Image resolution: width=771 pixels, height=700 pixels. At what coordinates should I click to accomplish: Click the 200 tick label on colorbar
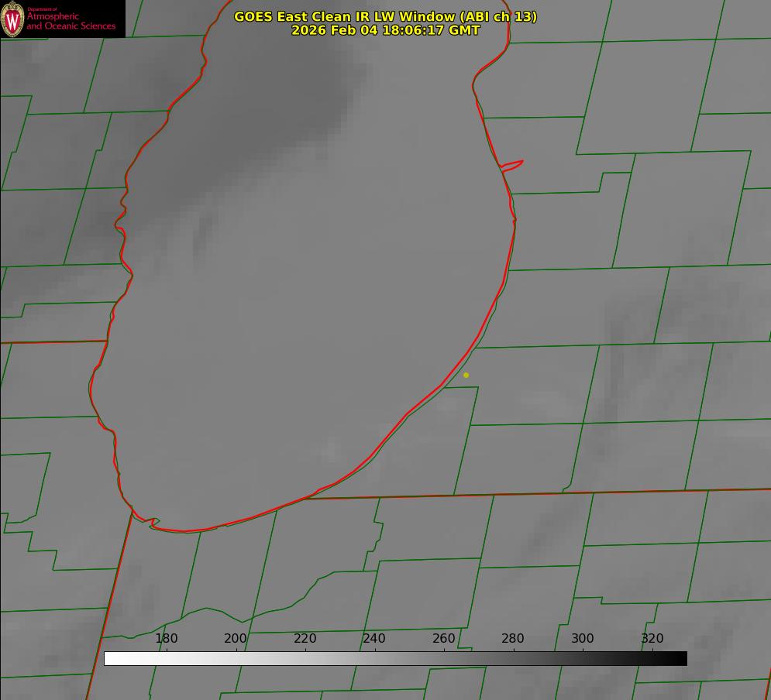click(x=236, y=639)
